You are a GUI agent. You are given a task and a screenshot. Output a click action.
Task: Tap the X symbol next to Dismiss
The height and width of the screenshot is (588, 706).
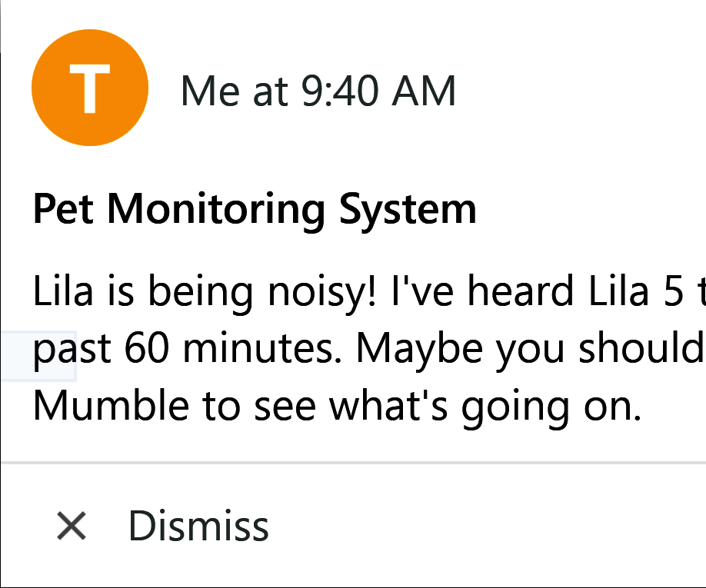[x=71, y=526]
